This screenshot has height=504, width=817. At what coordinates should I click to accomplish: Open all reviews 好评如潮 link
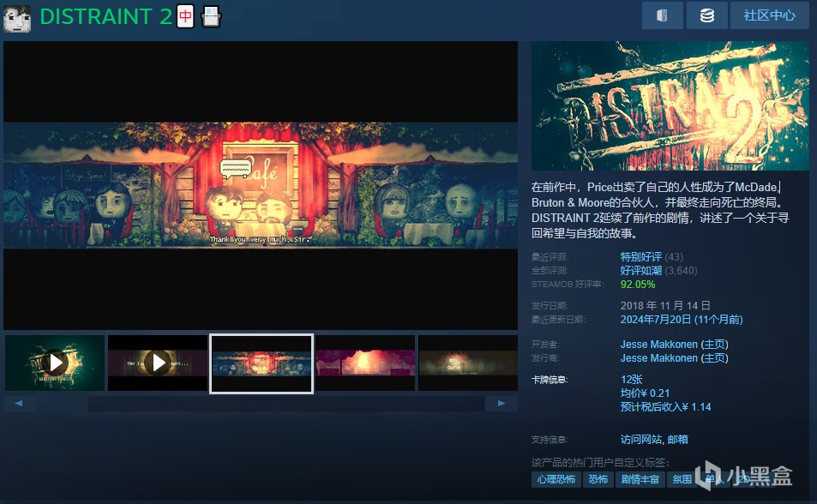641,271
